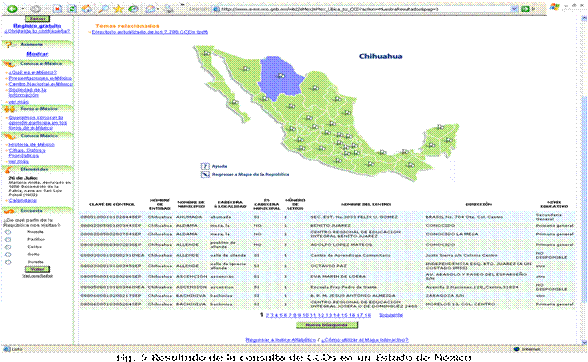588x362 pixels.
Task: Open Favorites using the yellow star icon
Action: [x=118, y=9]
